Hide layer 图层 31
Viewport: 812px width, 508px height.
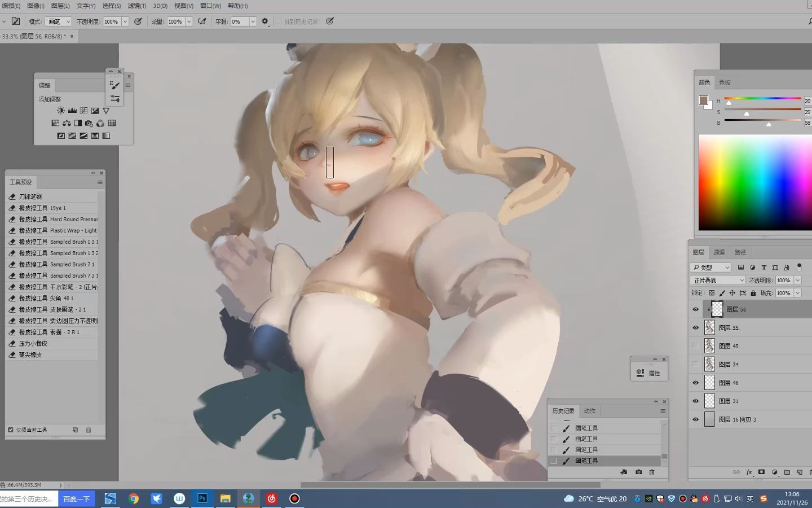point(695,401)
